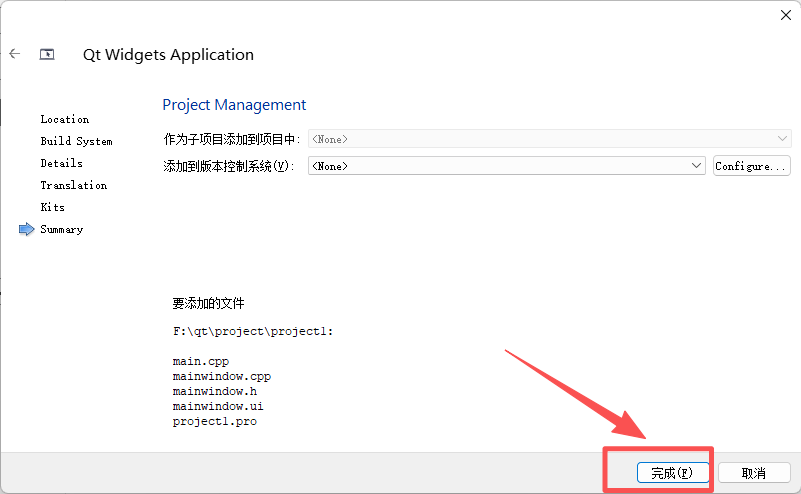Click the main.cpp file name
The height and width of the screenshot is (494, 801).
click(x=201, y=361)
